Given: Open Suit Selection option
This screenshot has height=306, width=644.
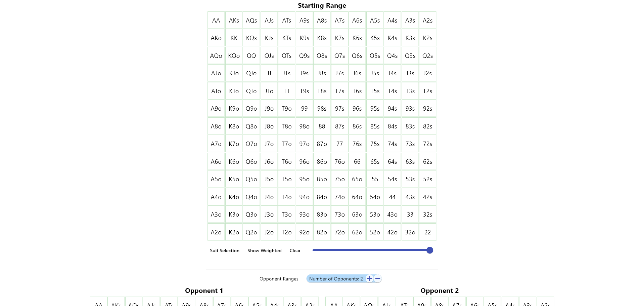Looking at the screenshot, I should 225,251.
